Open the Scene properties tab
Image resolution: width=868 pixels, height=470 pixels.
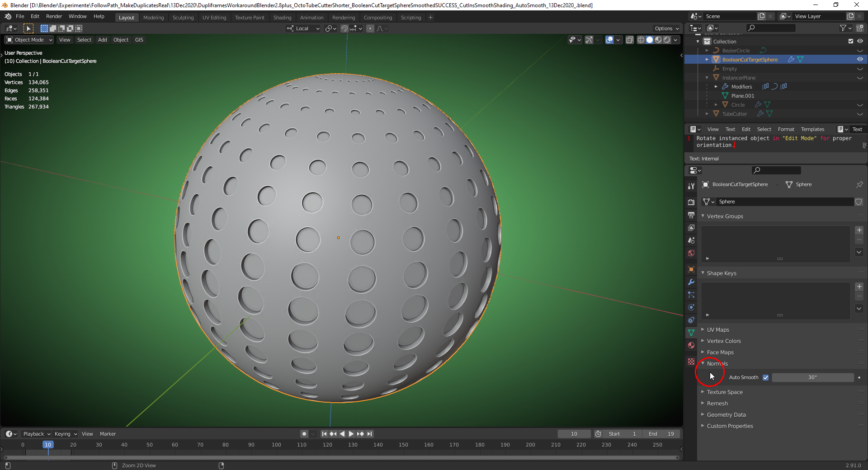[x=691, y=240]
